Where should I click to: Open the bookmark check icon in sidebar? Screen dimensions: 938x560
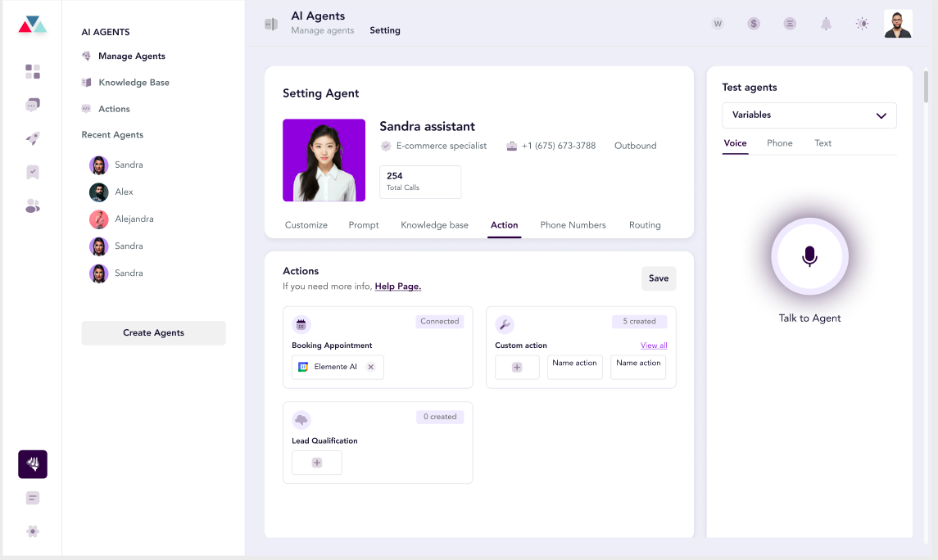[32, 172]
